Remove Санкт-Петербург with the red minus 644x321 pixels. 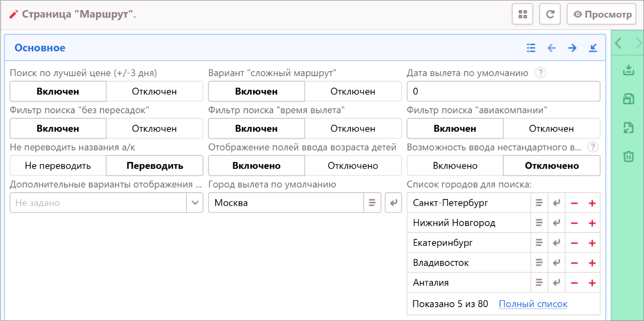click(574, 203)
